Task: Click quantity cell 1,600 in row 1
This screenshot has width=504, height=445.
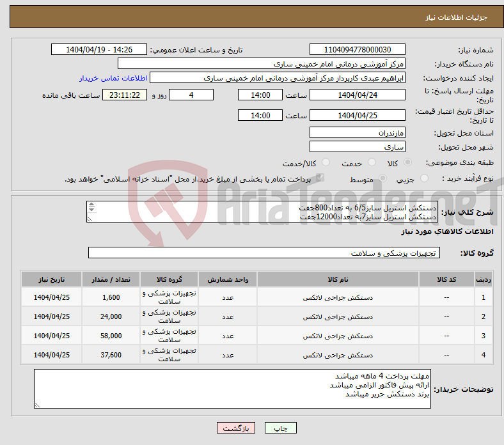Action: [x=111, y=297]
